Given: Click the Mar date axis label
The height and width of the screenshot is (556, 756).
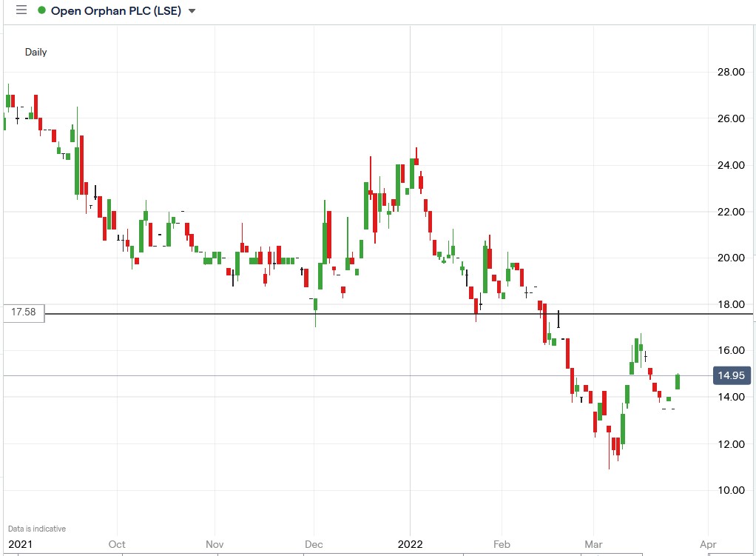Looking at the screenshot, I should [593, 544].
